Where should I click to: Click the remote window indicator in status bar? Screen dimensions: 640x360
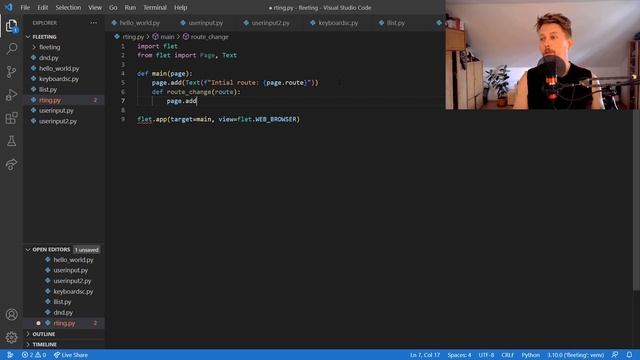9,355
